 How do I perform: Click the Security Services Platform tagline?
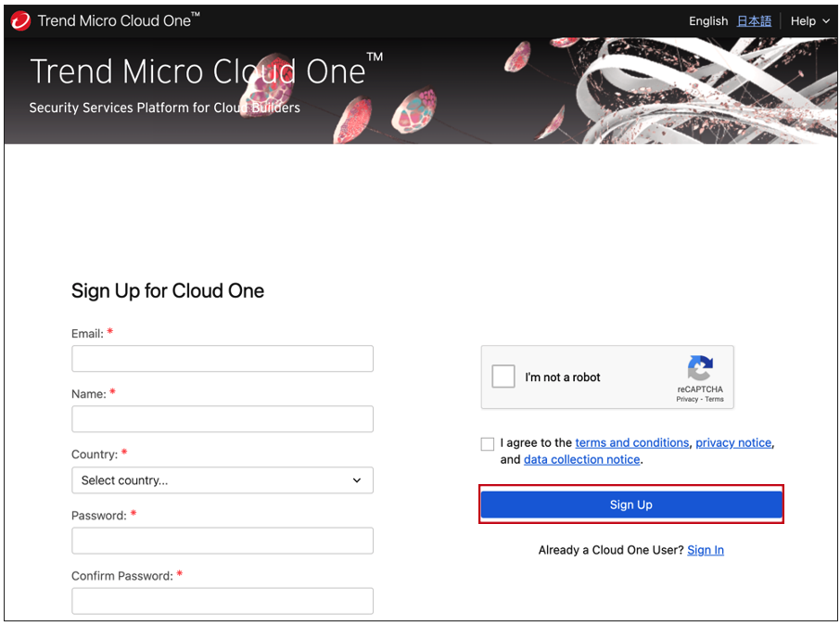(164, 108)
